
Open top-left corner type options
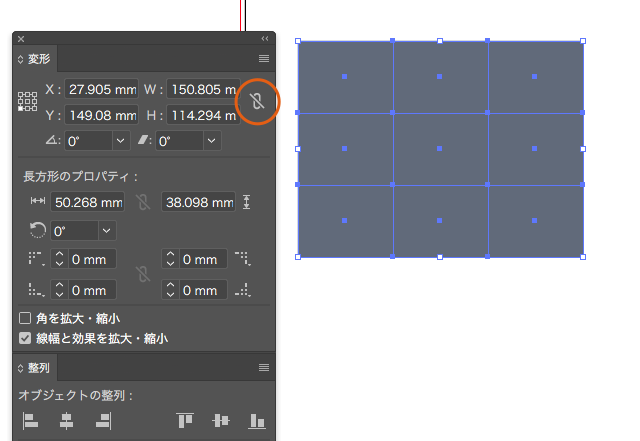pos(36,258)
